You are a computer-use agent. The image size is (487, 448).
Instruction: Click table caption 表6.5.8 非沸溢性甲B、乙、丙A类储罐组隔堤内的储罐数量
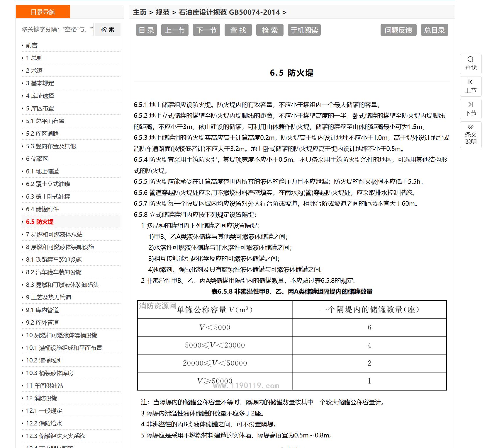[292, 292]
